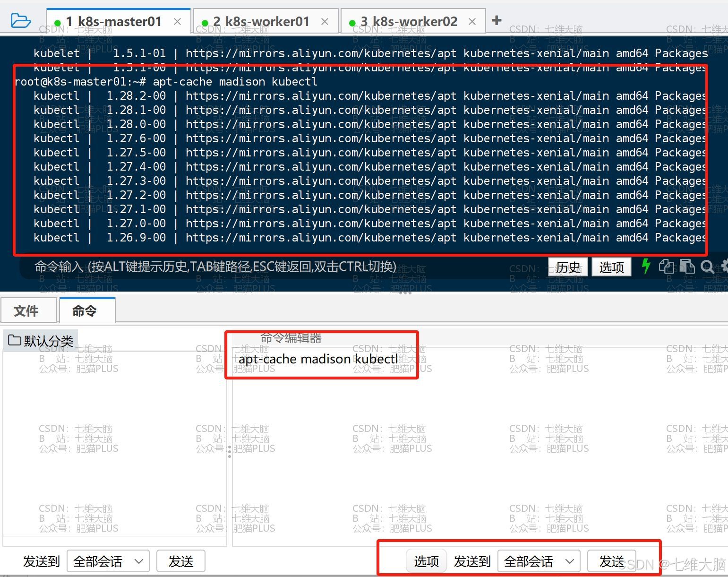Click 选项 button beside 历史
This screenshot has width=728, height=577.
coord(611,267)
